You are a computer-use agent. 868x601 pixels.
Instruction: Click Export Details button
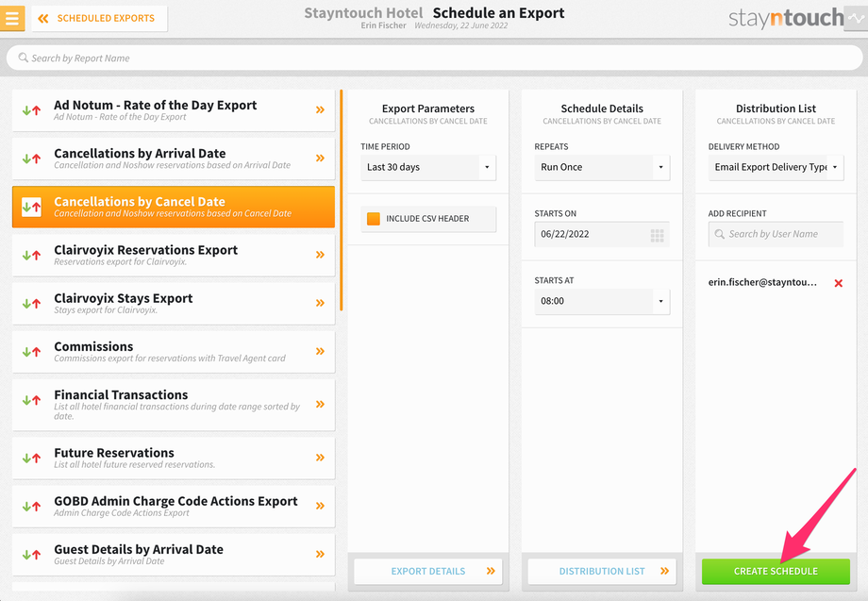pyautogui.click(x=428, y=571)
